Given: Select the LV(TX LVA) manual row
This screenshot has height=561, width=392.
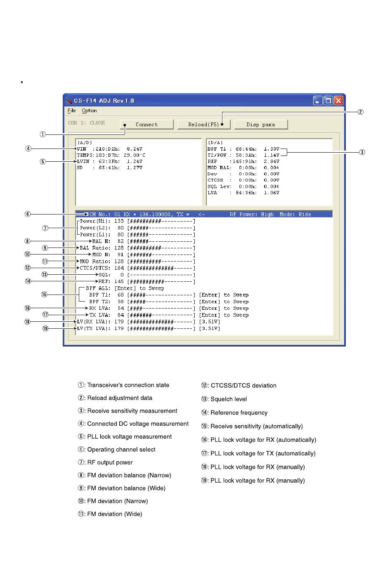Looking at the screenshot, I should [x=149, y=328].
